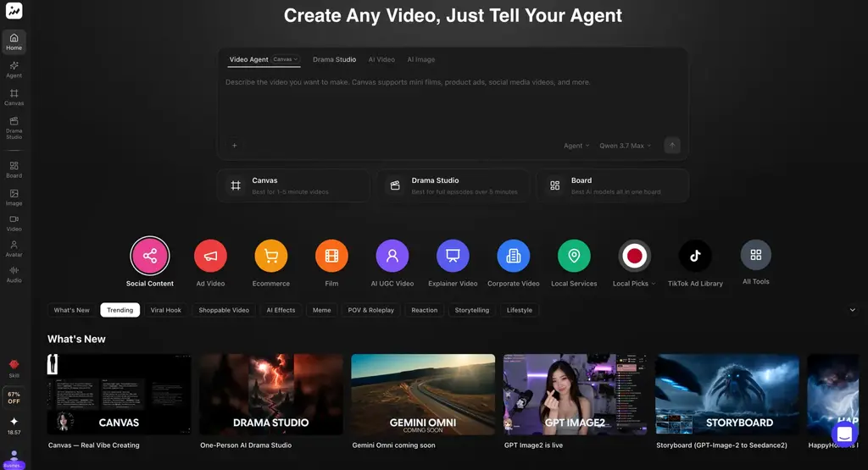Open Drama Studio in the left sidebar
The width and height of the screenshot is (868, 470).
click(14, 128)
